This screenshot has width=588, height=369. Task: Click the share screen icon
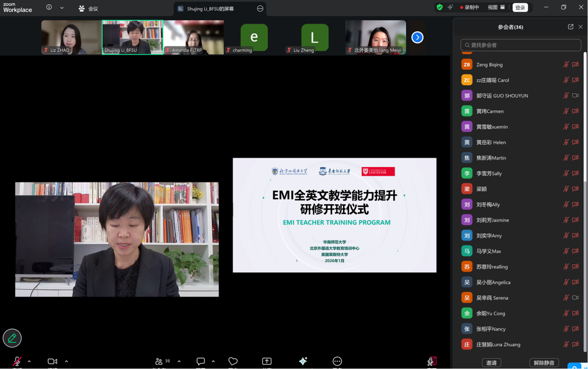click(x=267, y=362)
